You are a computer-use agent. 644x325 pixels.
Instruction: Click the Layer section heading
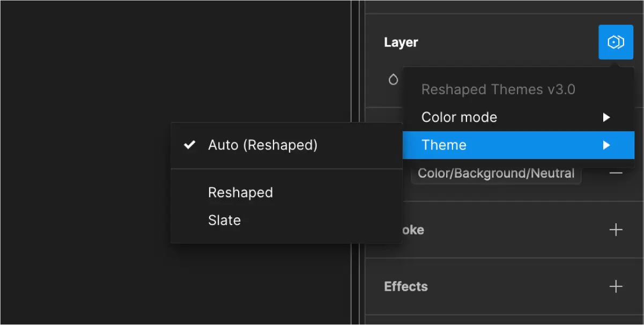(401, 42)
